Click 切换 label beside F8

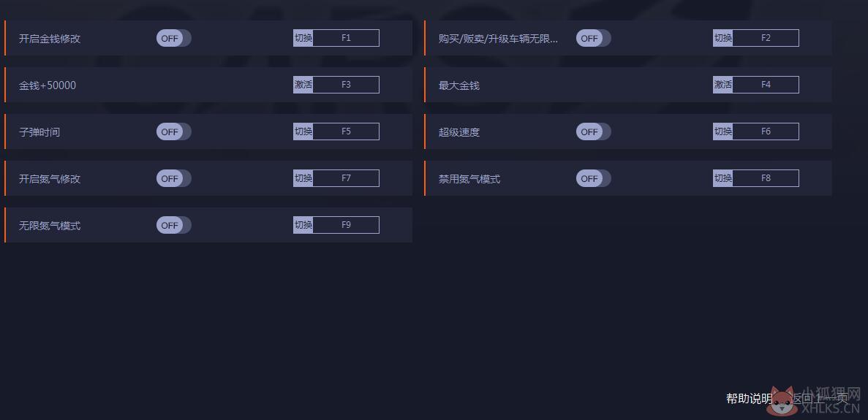coord(723,178)
